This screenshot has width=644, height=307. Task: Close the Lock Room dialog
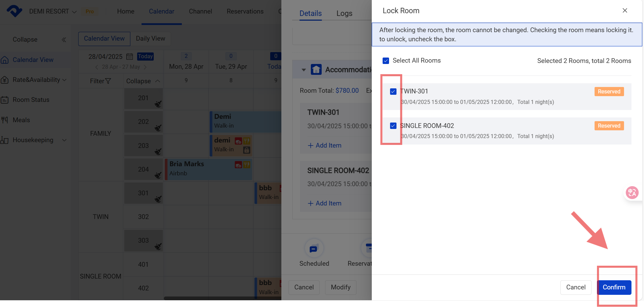625,10
